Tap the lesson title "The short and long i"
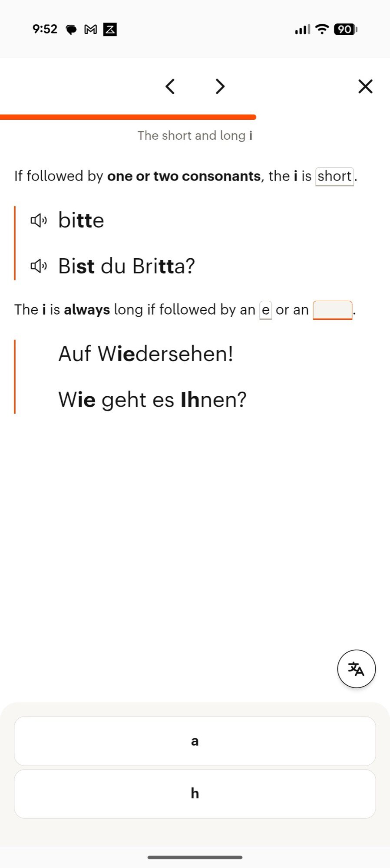Image resolution: width=390 pixels, height=868 pixels. point(195,135)
